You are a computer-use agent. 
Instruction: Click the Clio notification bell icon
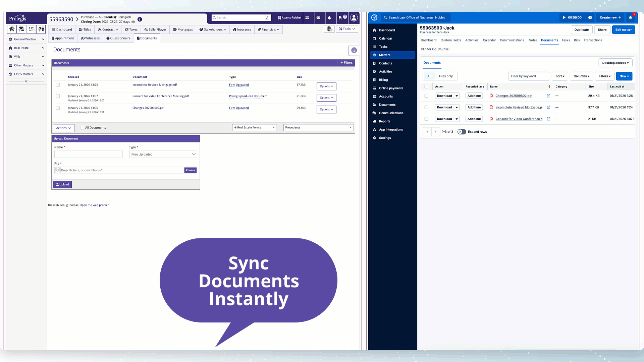[x=630, y=17]
